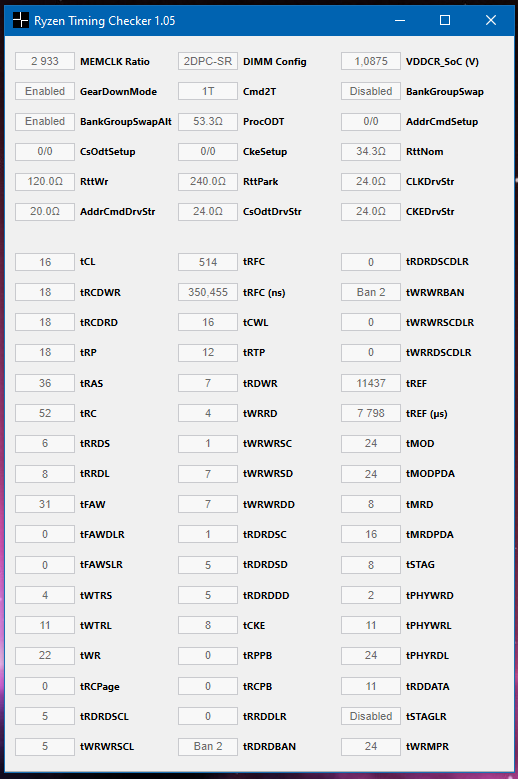
Task: Click the tWRWRSD label text
Action: (x=268, y=473)
